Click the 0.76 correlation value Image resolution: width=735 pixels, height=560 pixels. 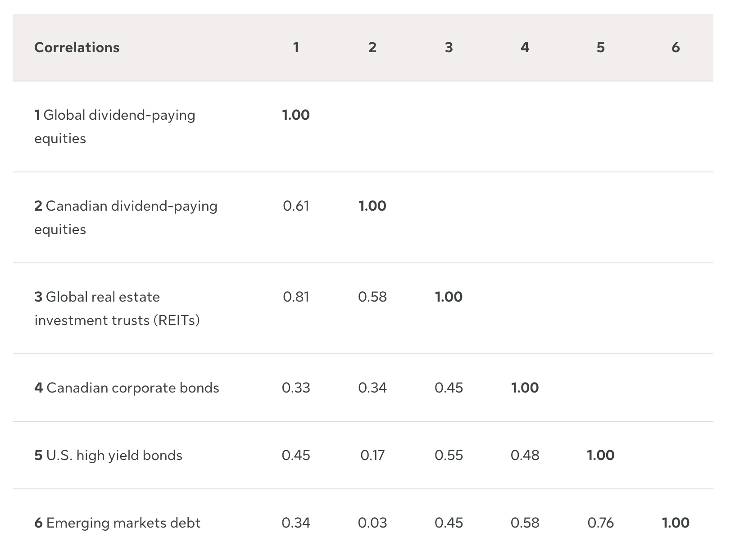(x=600, y=523)
